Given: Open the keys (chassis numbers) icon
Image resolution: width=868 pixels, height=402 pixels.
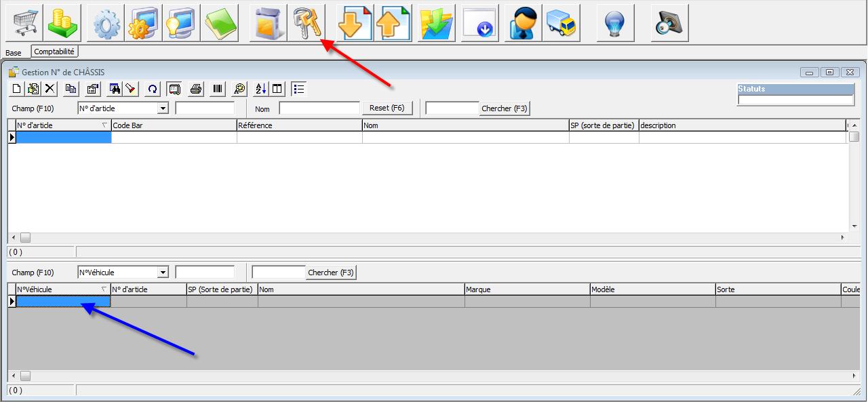Looking at the screenshot, I should tap(306, 23).
